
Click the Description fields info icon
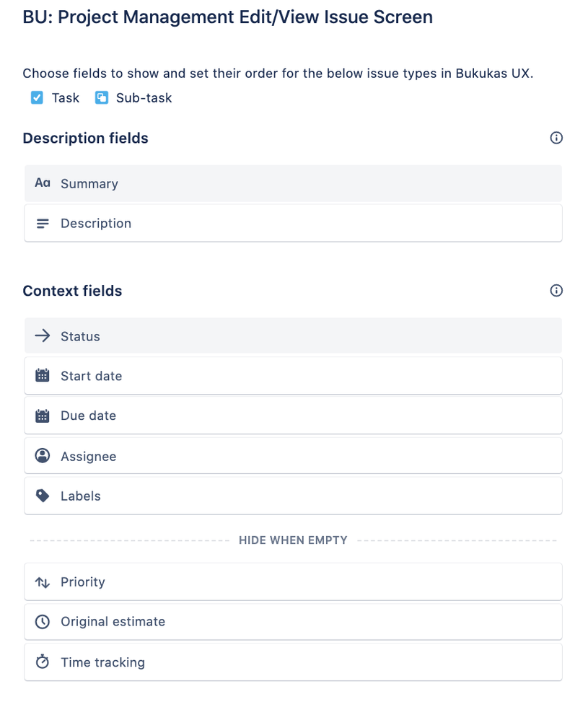pyautogui.click(x=556, y=138)
